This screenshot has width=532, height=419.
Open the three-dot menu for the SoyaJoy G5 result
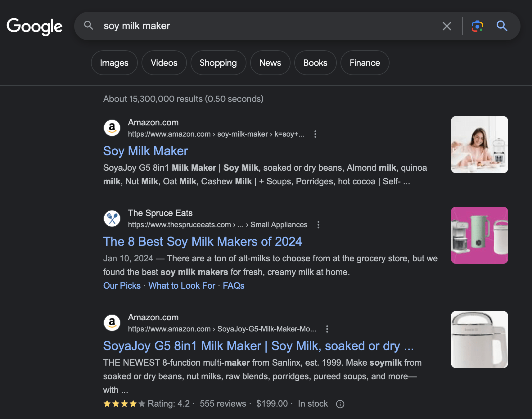tap(327, 329)
